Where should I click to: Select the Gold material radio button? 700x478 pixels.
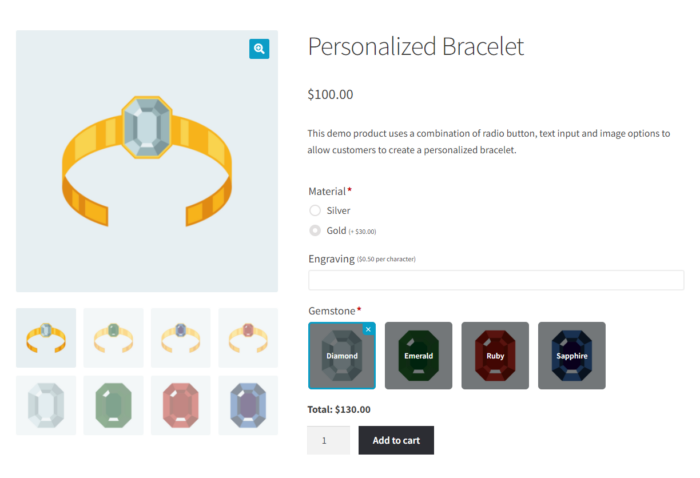(x=315, y=230)
